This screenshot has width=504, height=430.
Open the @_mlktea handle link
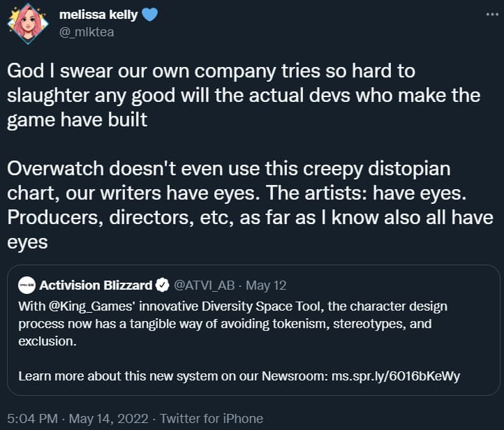pos(87,32)
